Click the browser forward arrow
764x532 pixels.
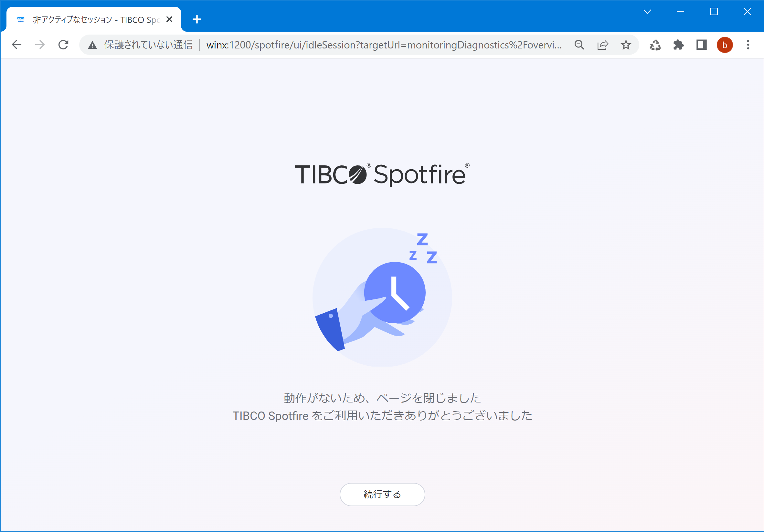click(x=40, y=45)
